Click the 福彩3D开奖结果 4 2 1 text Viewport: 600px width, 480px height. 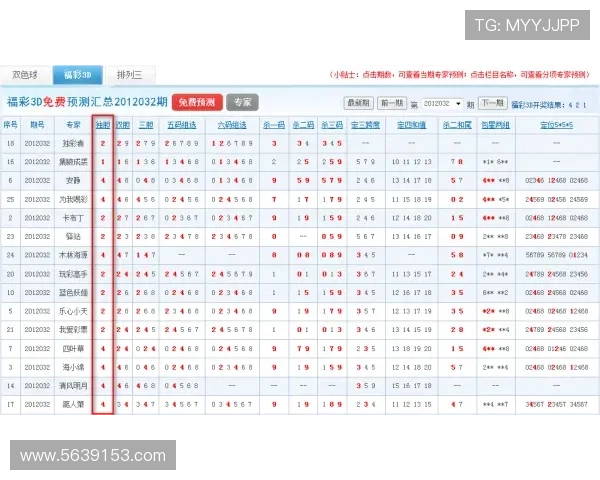point(549,105)
